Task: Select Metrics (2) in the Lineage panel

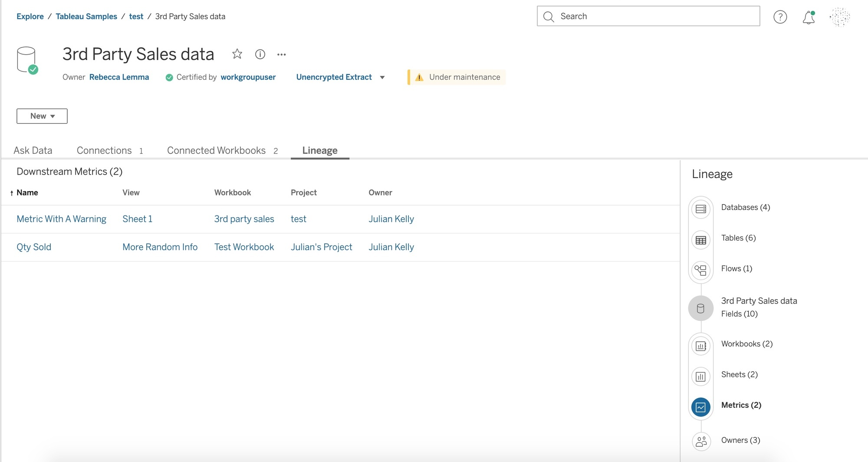Action: [x=741, y=405]
